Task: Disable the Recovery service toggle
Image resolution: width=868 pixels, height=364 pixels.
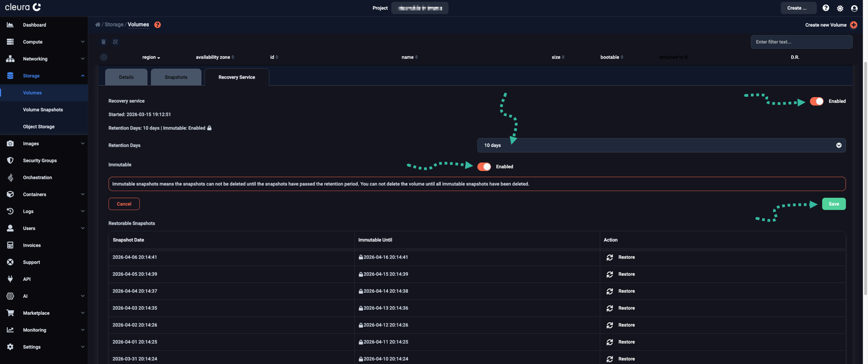Action: 816,101
